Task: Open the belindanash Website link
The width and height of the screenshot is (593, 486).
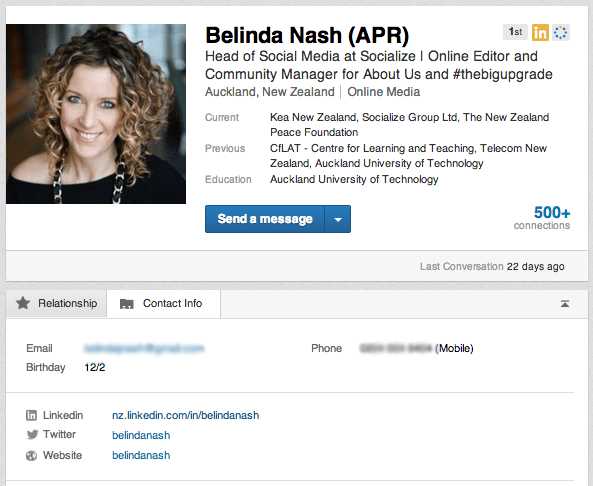Action: click(x=141, y=455)
